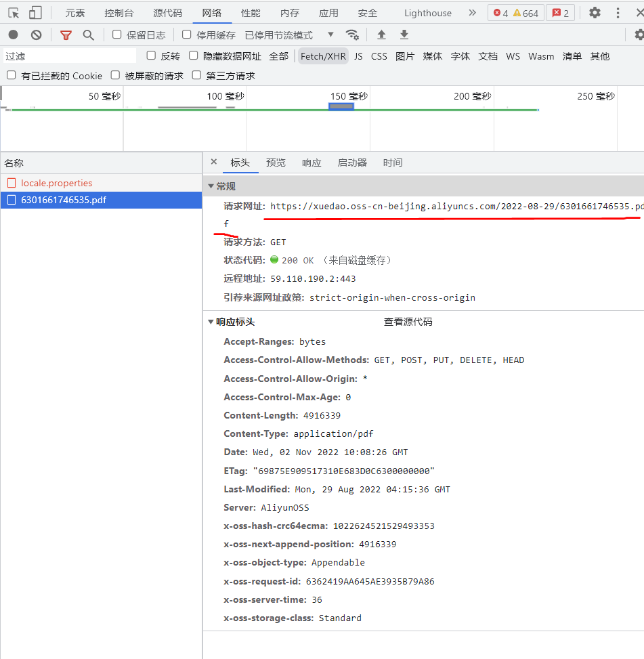Image resolution: width=644 pixels, height=659 pixels.
Task: Open the 预览 detail tab
Action: 276,163
